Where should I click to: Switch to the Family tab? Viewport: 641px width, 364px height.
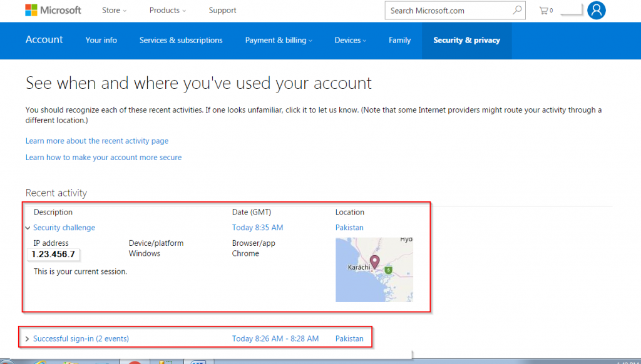click(399, 41)
